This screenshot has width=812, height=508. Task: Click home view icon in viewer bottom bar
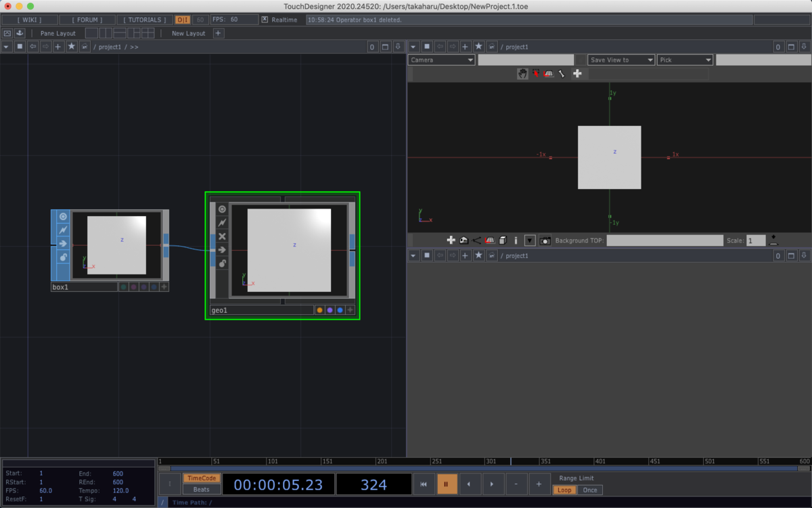pyautogui.click(x=464, y=240)
